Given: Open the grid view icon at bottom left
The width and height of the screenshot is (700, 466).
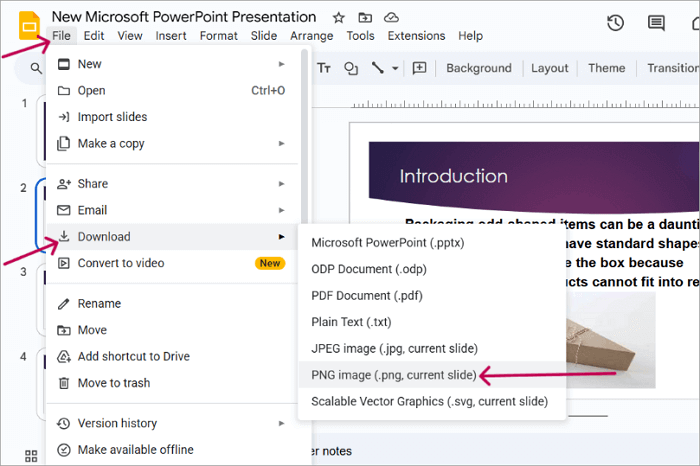Looking at the screenshot, I should pos(31,456).
